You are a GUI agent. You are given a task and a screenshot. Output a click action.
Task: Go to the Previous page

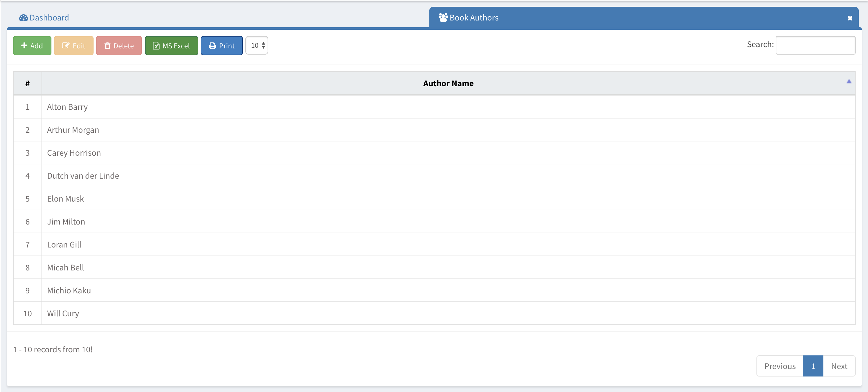pos(780,366)
